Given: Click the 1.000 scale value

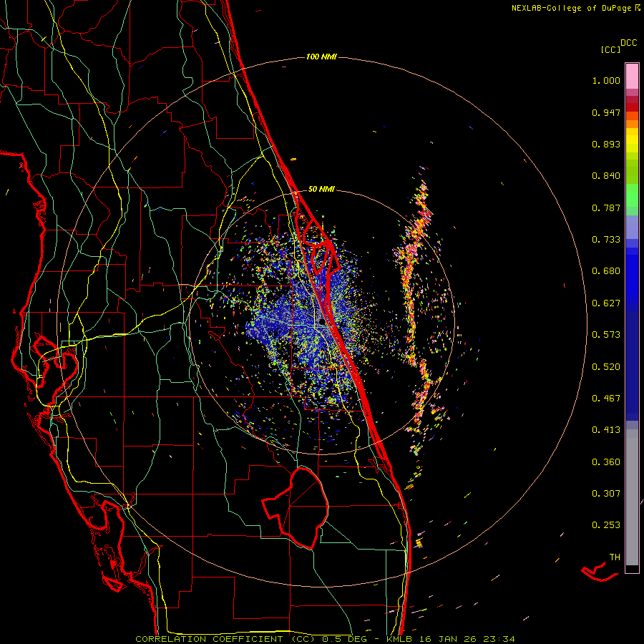Looking at the screenshot, I should pos(606,80).
